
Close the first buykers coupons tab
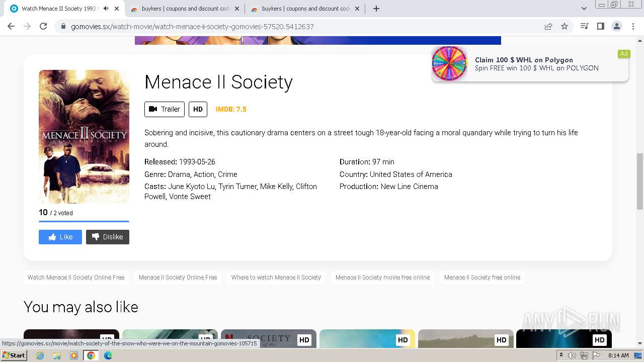pyautogui.click(x=237, y=9)
